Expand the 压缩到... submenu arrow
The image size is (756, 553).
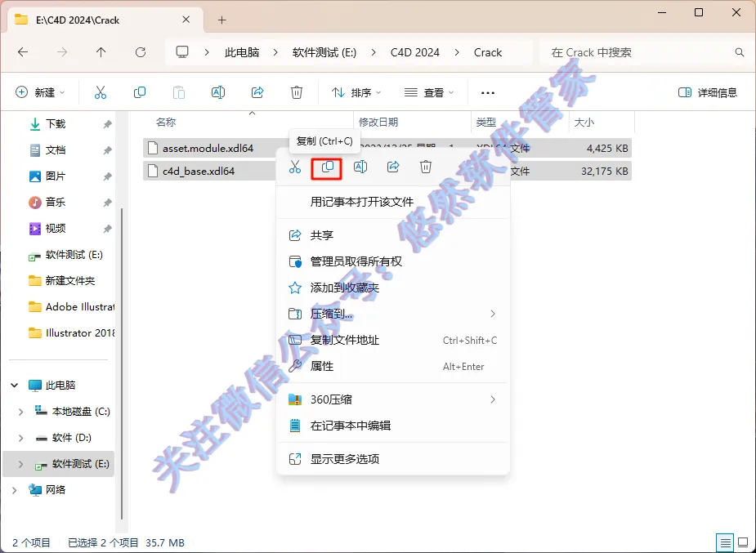493,314
